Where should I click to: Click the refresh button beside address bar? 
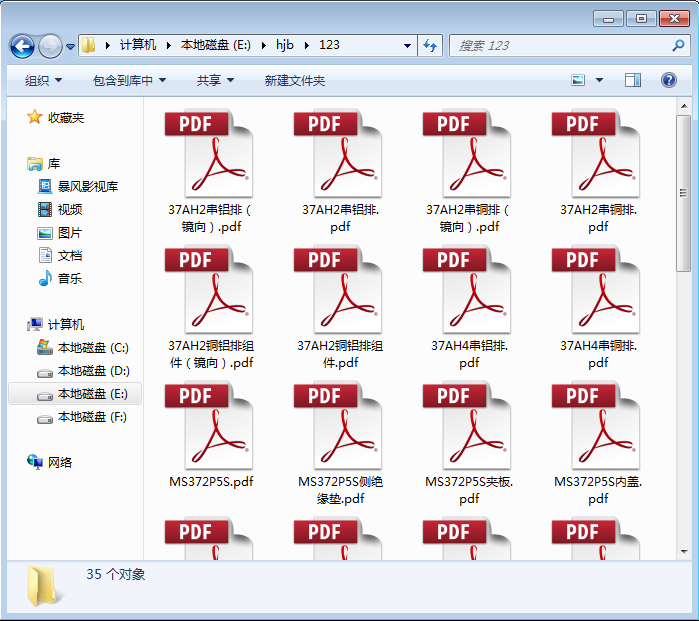[431, 45]
